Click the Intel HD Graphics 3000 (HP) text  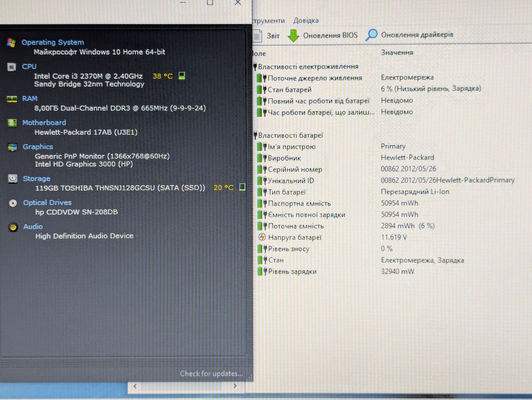pos(84,164)
